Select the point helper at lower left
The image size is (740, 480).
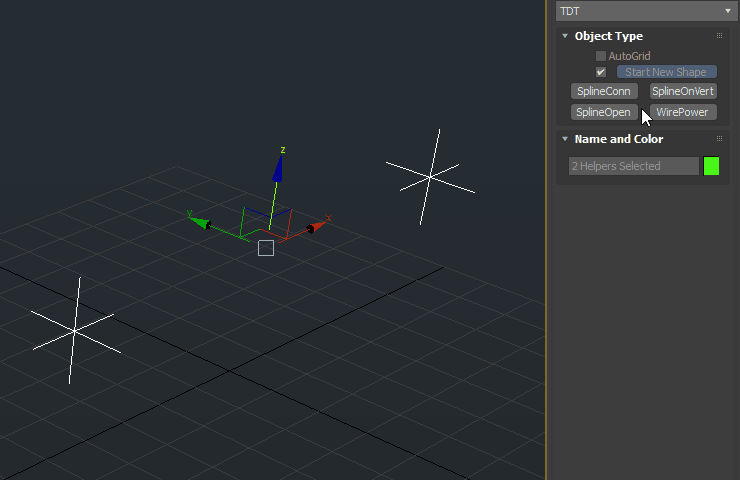[75, 331]
